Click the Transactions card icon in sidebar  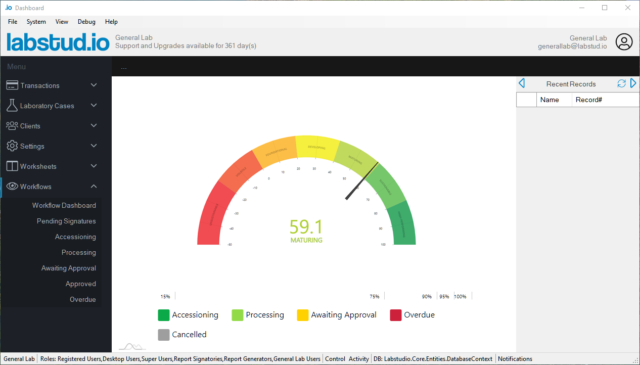pos(12,85)
